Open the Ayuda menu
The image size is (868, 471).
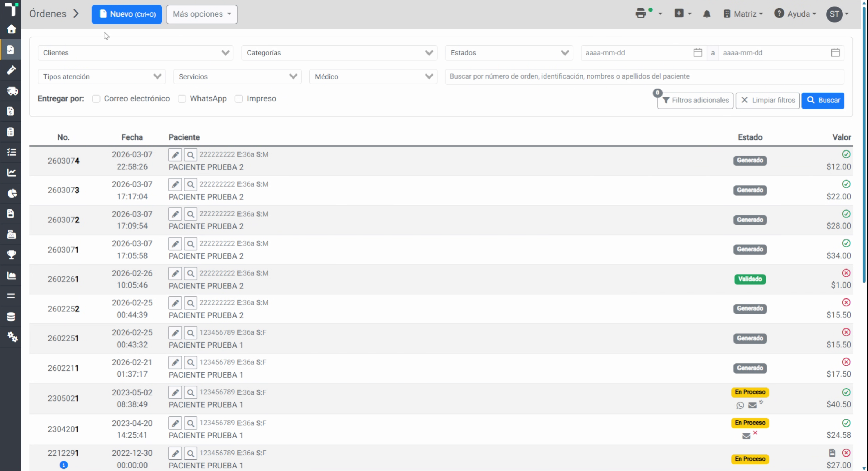(795, 14)
